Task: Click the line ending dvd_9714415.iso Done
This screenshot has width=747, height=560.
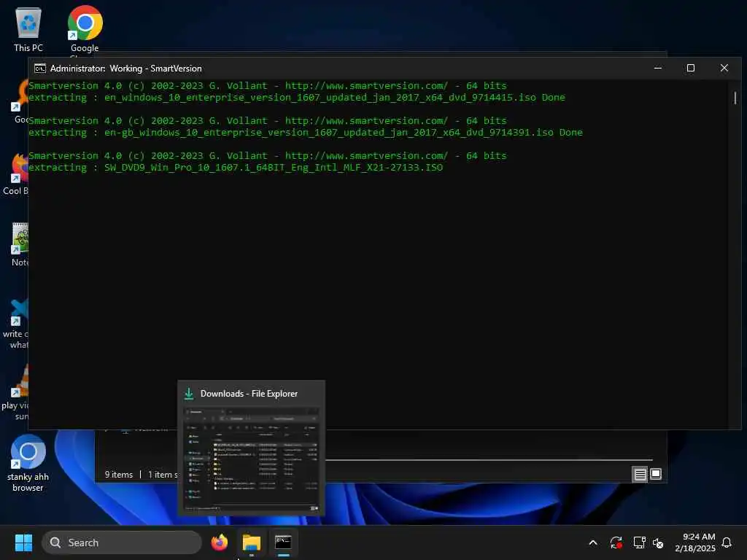Action: click(297, 97)
